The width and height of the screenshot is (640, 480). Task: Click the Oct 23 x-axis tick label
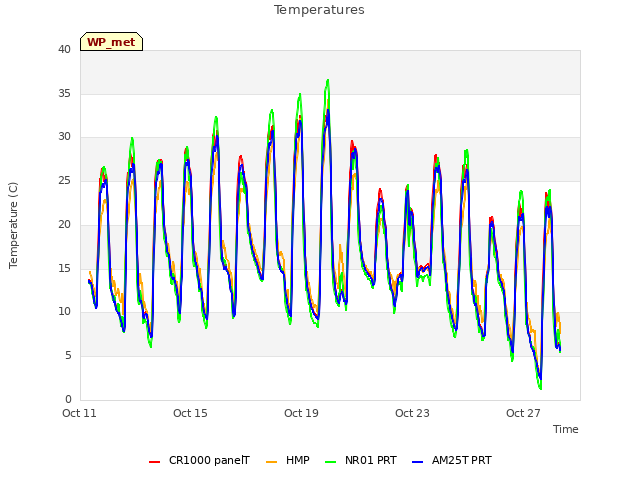click(412, 413)
